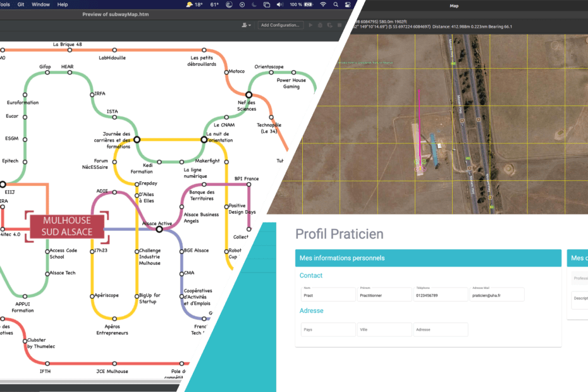
Task: Click the Adresse Mail field praticien@uha.fr
Action: [497, 295]
